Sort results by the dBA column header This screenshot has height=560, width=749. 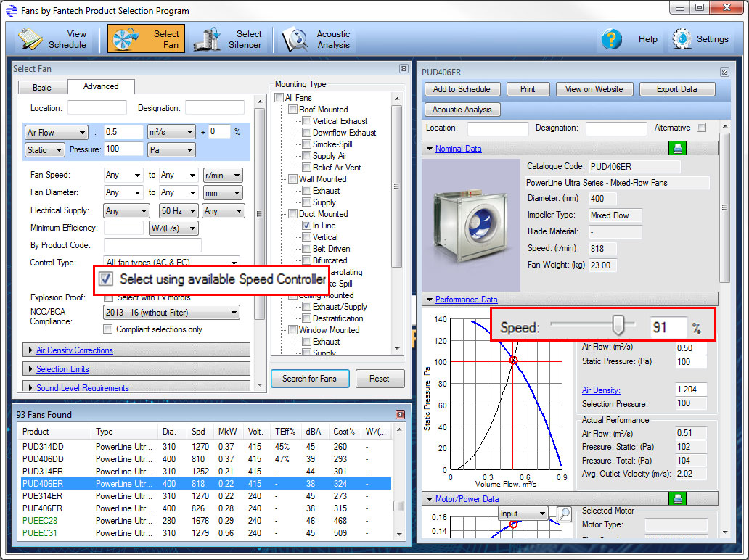pos(314,432)
